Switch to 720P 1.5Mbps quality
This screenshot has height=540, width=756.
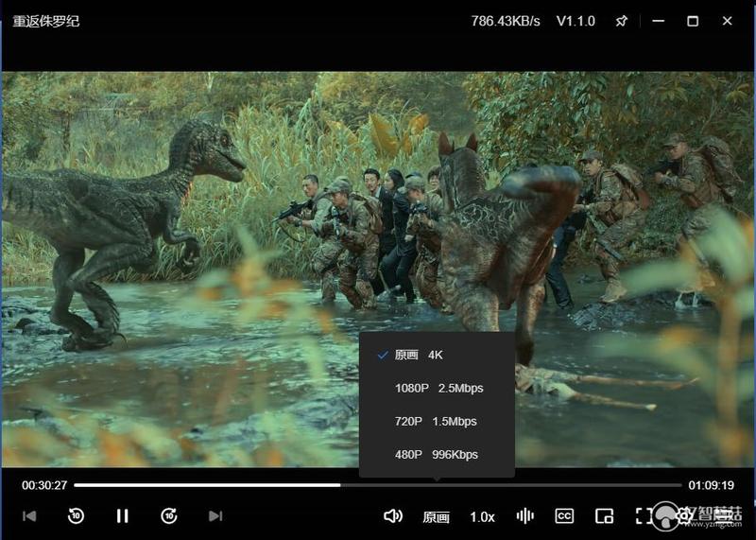coord(437,421)
